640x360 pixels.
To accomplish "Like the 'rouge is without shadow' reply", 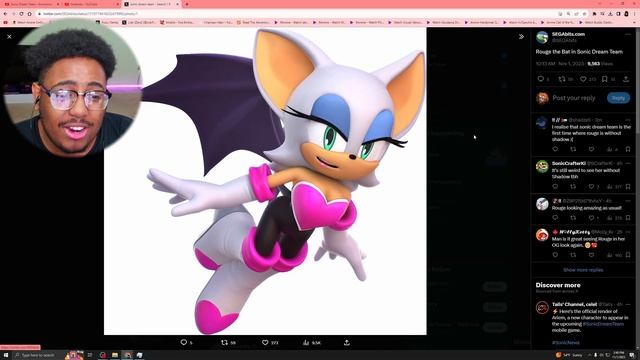I will click(591, 149).
